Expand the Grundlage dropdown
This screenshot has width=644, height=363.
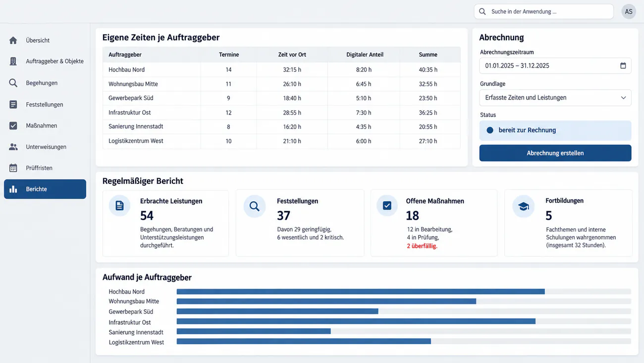point(555,98)
